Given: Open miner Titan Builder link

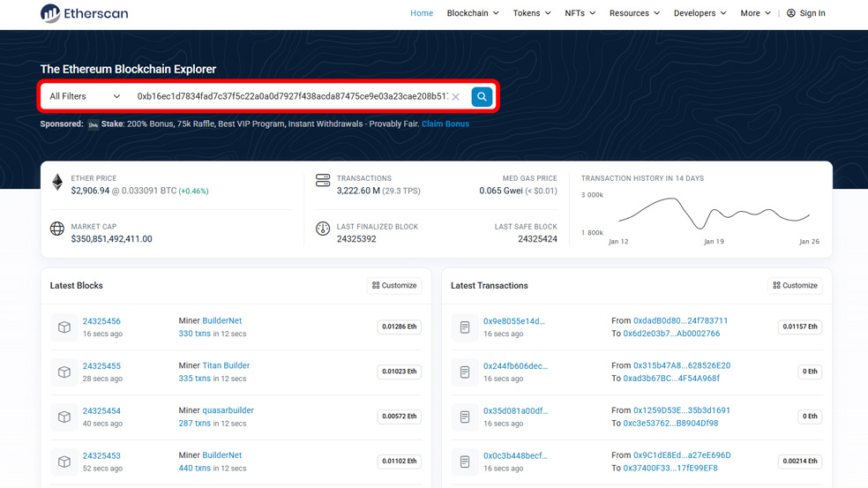Looking at the screenshot, I should pyautogui.click(x=226, y=365).
